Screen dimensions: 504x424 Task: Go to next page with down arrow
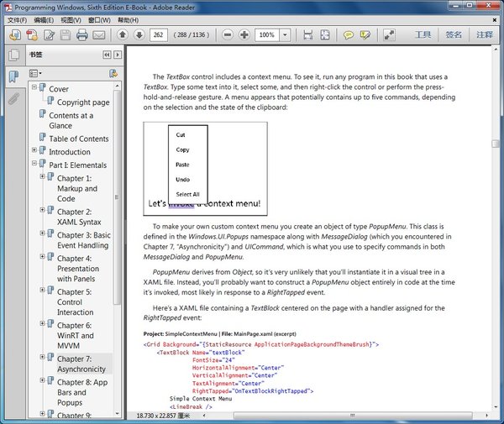(139, 35)
